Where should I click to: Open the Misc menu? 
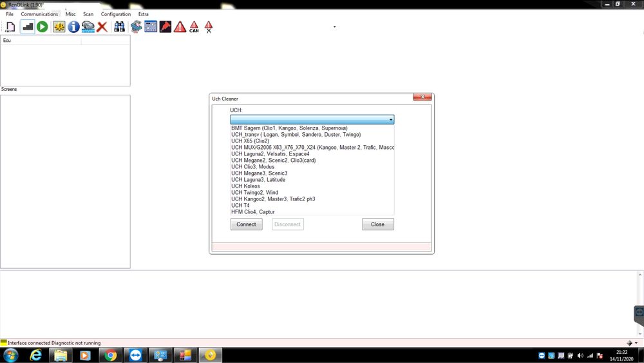(x=71, y=14)
